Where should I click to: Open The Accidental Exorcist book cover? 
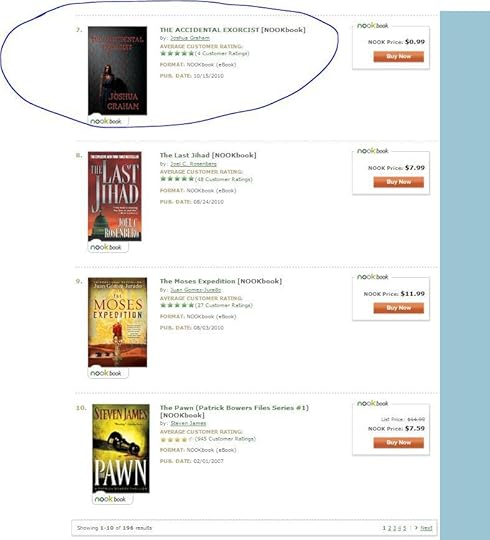(x=117, y=71)
